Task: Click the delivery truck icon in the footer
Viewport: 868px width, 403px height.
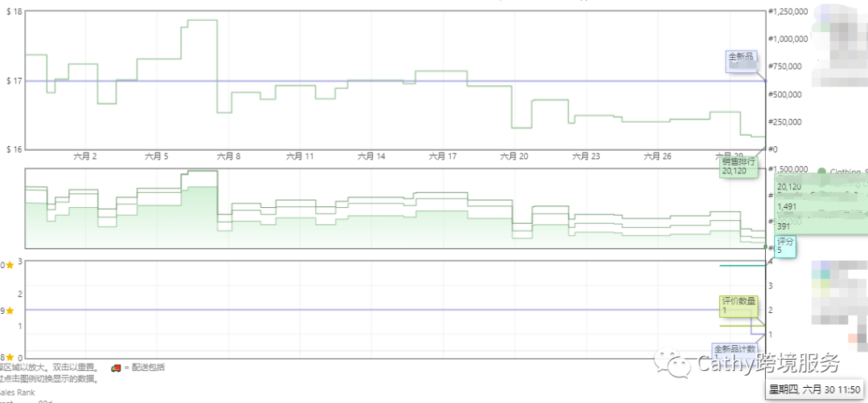Action: tap(117, 368)
